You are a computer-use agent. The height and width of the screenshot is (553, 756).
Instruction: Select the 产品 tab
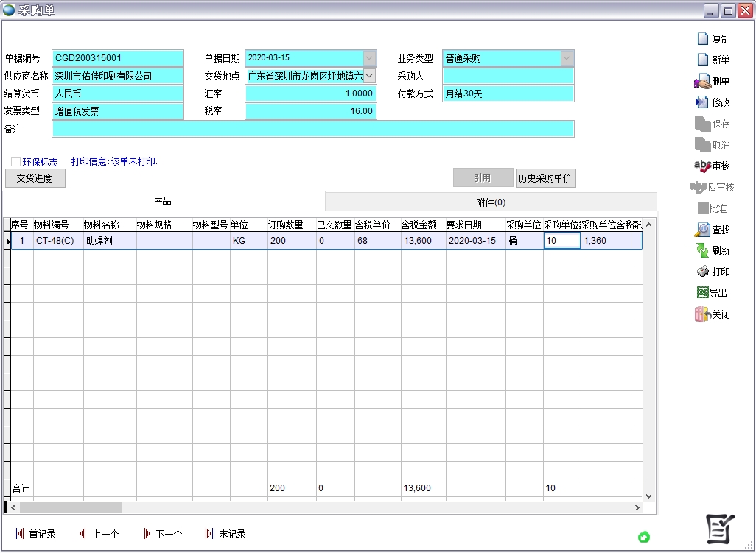[x=163, y=201]
